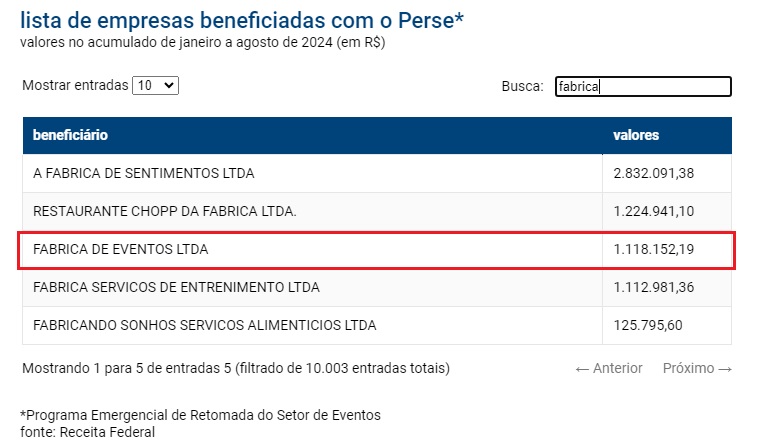Select FABRICA SERVICOS DE ENTRENIMENTO LTDA row
This screenshot has width=770, height=441.
point(176,287)
